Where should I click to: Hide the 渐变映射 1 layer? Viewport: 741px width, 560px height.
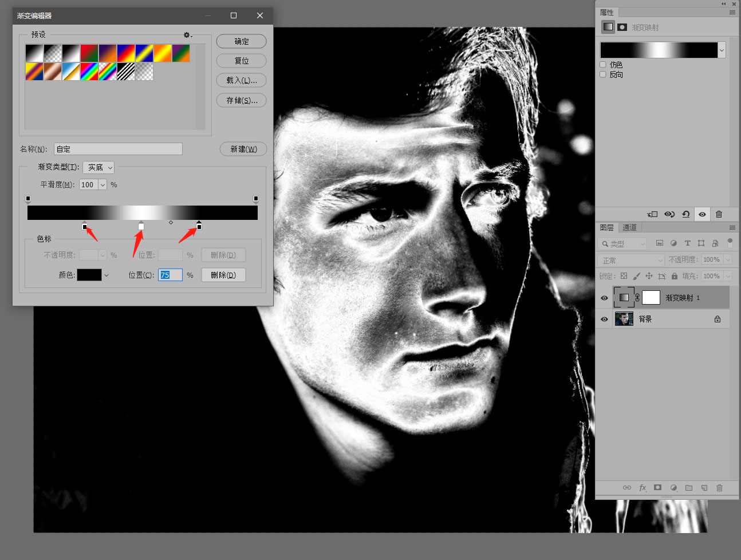coord(604,298)
